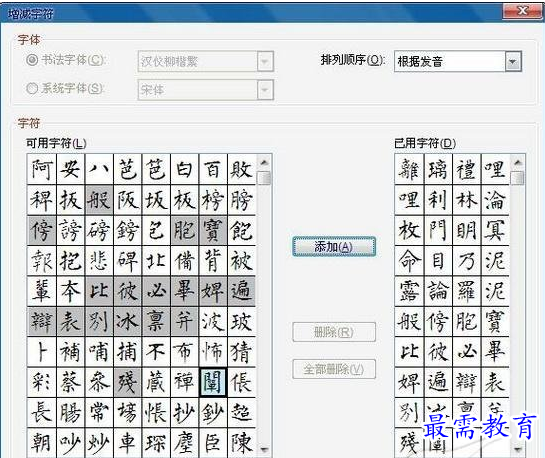Viewport: 545px width, 458px height.
Task: Select the 书法字体 radio button
Action: coord(32,60)
